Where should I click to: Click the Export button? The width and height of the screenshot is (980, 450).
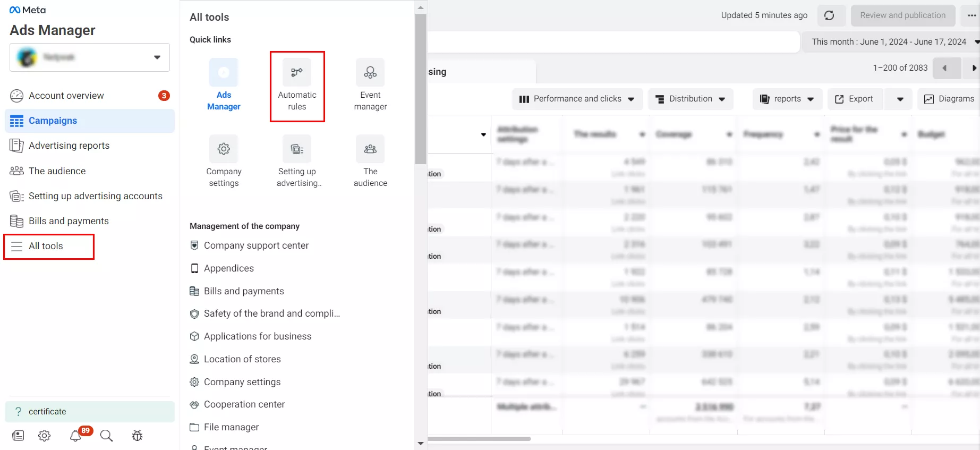(855, 99)
